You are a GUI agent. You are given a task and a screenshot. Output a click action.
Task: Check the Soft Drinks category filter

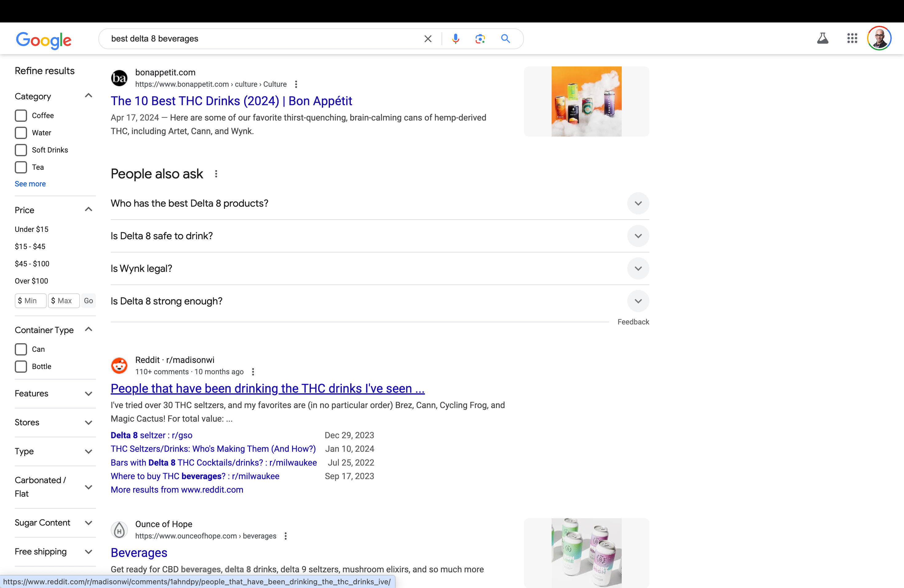point(21,150)
